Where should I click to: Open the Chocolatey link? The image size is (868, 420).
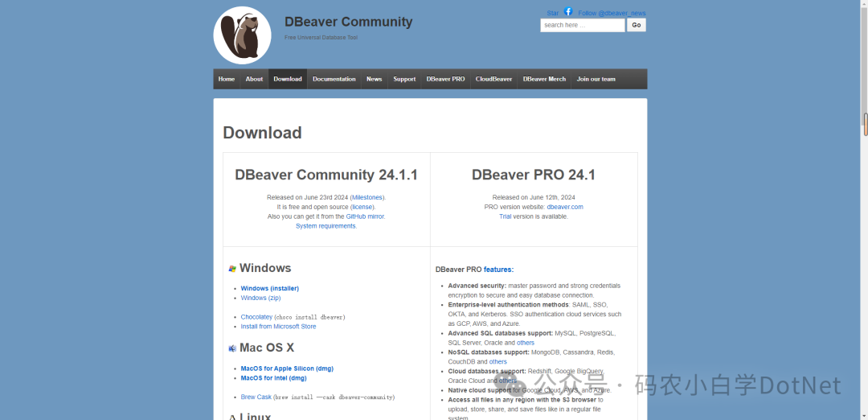point(256,317)
